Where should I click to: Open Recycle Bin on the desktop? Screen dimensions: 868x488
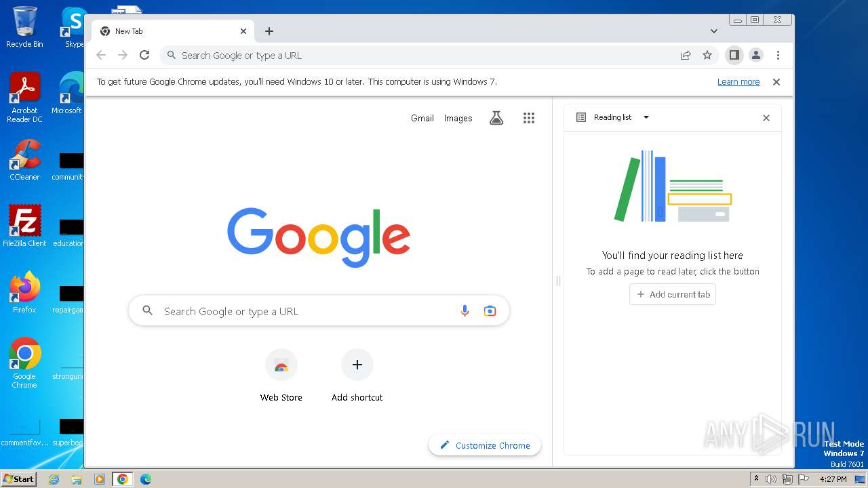tap(24, 26)
